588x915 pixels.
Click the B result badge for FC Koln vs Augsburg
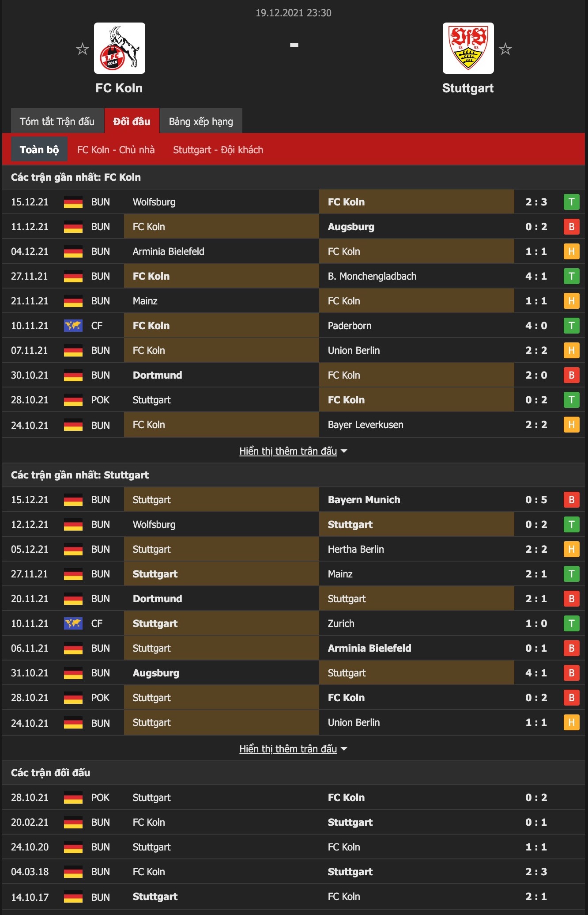point(572,227)
